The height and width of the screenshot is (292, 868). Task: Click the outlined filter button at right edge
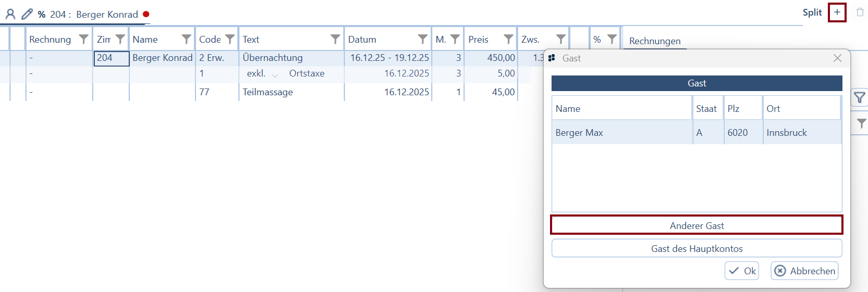[x=859, y=97]
